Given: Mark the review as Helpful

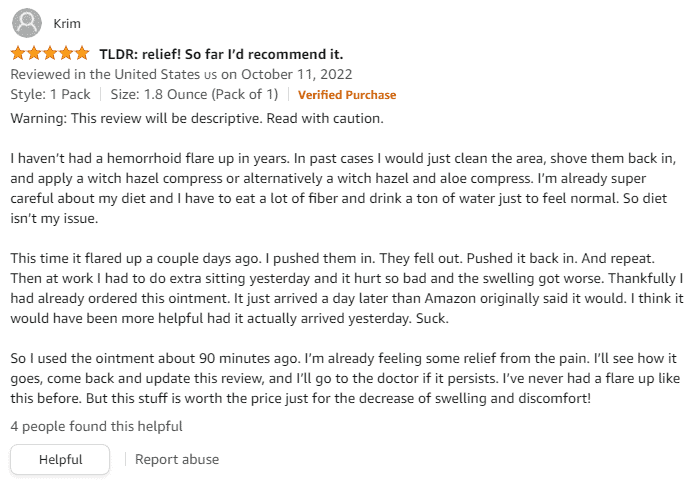Looking at the screenshot, I should 60,459.
